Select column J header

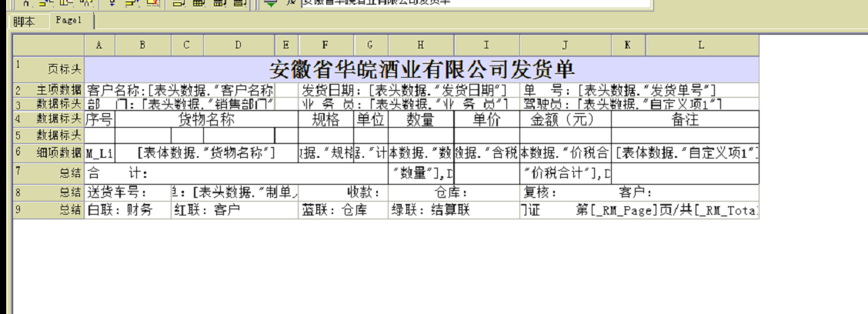tap(565, 45)
